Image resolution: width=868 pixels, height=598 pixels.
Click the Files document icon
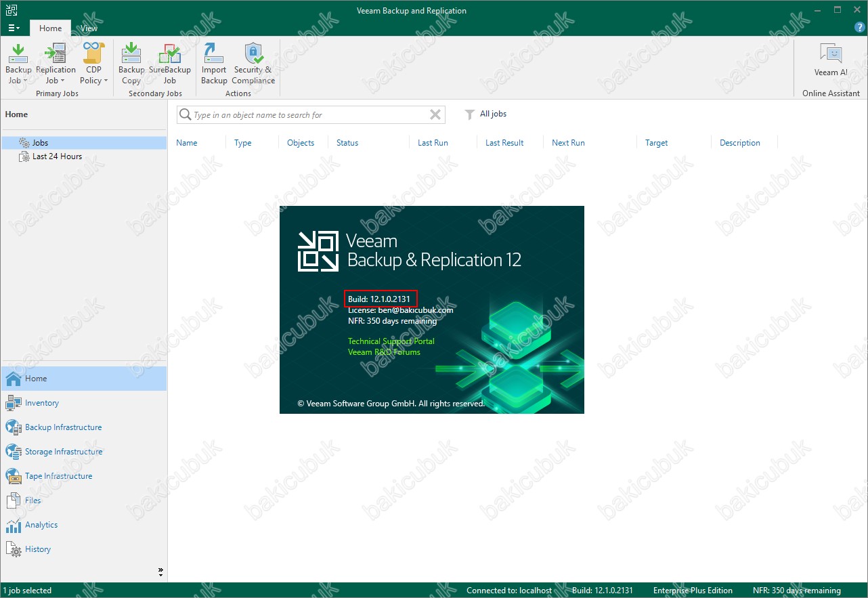(x=14, y=500)
